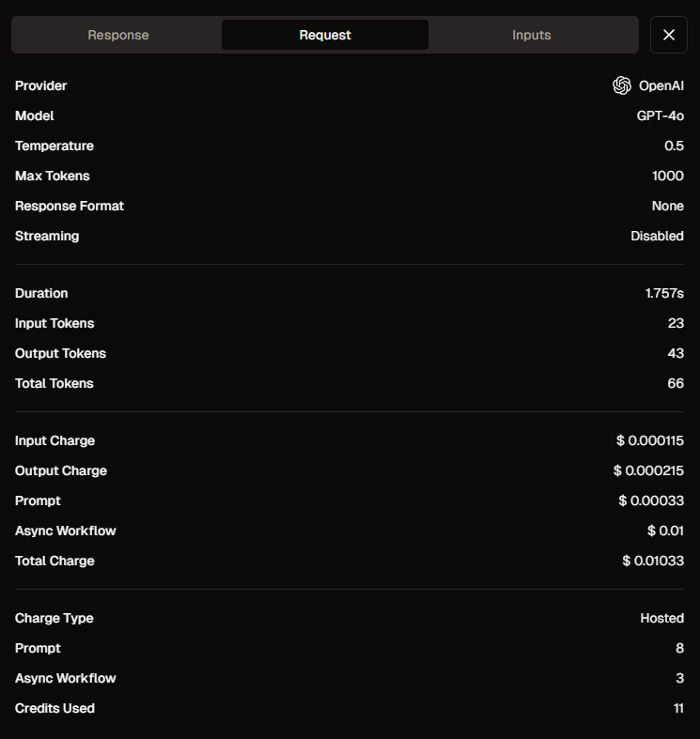This screenshot has height=739, width=700.
Task: Click the Input Tokens label
Action: [x=54, y=323]
